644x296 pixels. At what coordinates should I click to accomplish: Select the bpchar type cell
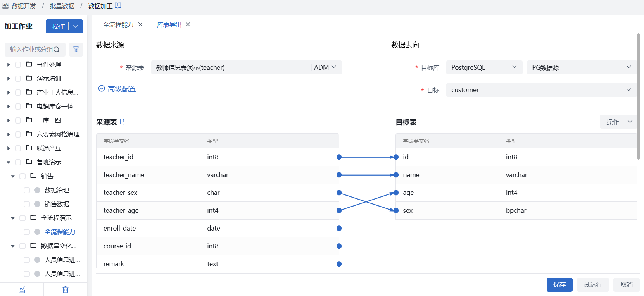[x=516, y=210]
